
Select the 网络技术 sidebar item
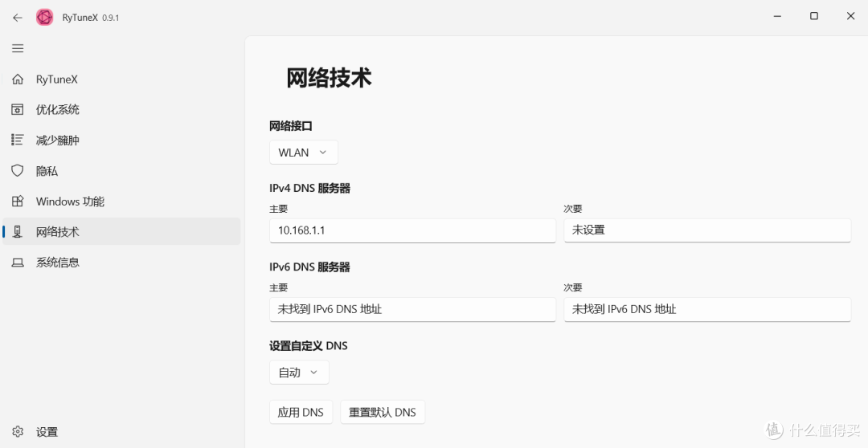(122, 232)
